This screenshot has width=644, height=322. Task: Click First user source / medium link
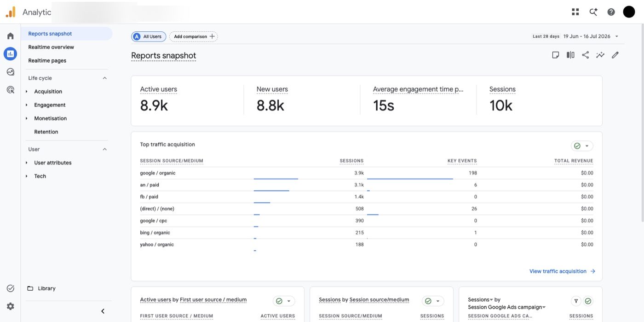pyautogui.click(x=213, y=300)
